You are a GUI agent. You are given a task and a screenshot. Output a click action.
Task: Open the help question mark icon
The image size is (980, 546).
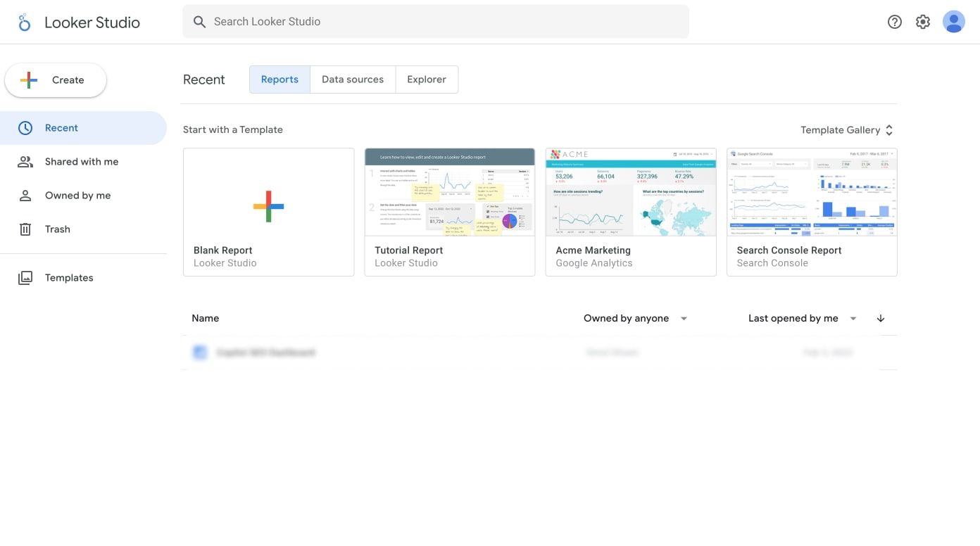894,22
